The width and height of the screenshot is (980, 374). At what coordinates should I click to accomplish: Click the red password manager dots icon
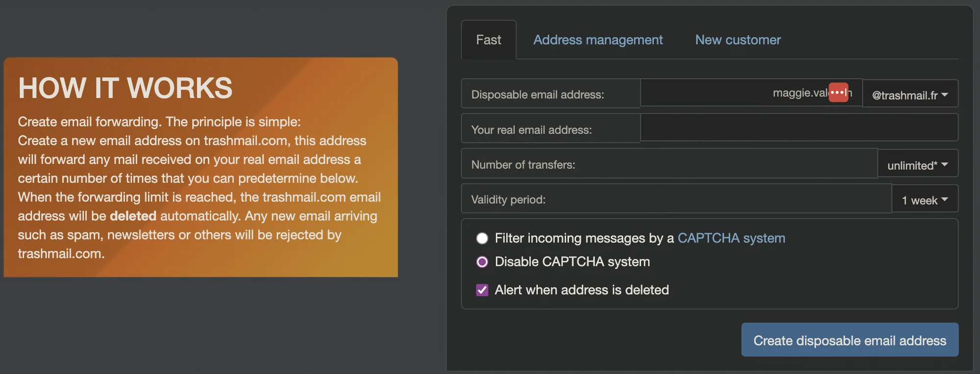pyautogui.click(x=838, y=93)
